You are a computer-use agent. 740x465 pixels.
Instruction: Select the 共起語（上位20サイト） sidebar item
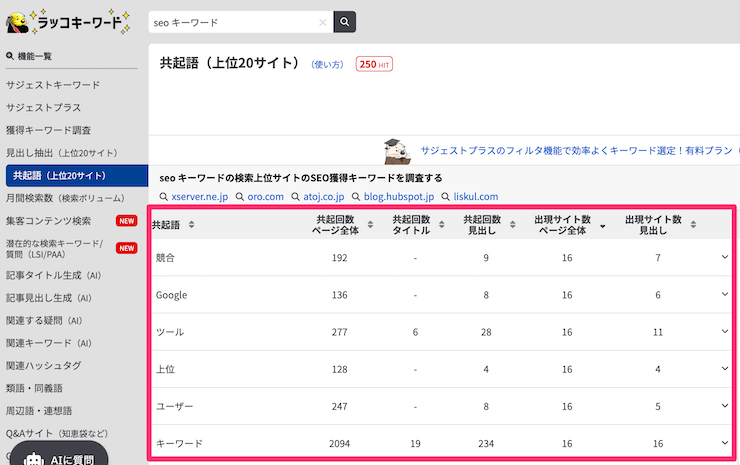point(77,176)
